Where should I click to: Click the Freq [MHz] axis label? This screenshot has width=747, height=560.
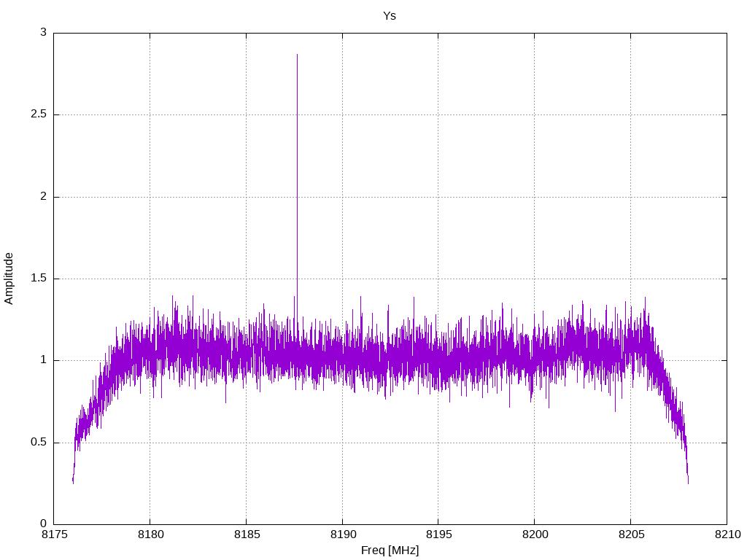390,551
